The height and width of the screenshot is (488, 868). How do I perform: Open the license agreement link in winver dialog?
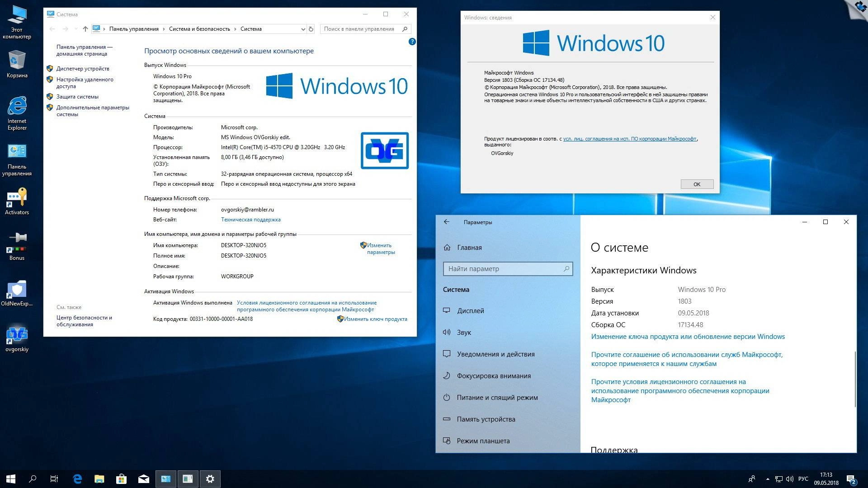(629, 139)
